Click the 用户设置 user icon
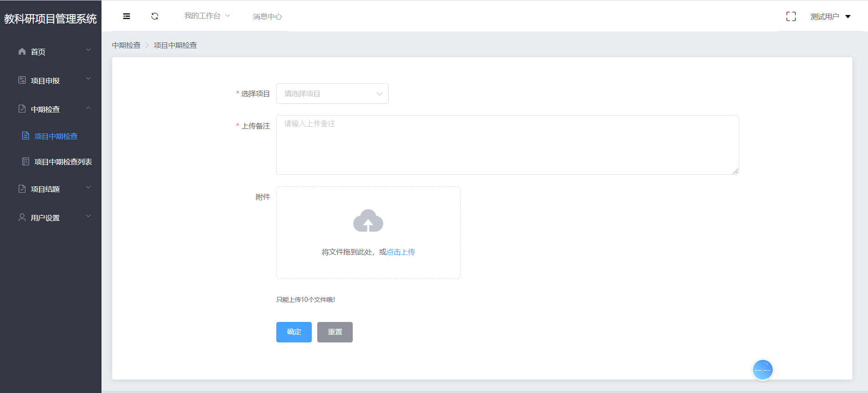Screen dimensions: 868x393 coord(22,217)
